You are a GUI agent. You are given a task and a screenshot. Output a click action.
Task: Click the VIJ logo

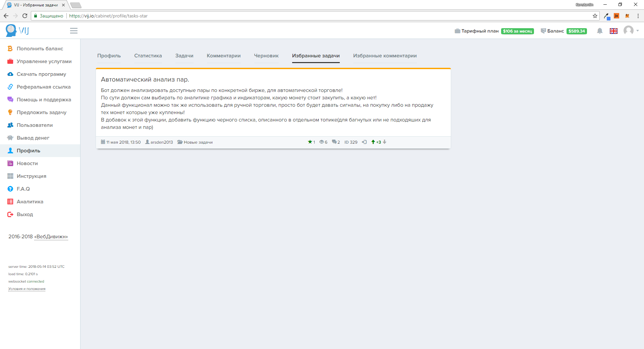17,31
